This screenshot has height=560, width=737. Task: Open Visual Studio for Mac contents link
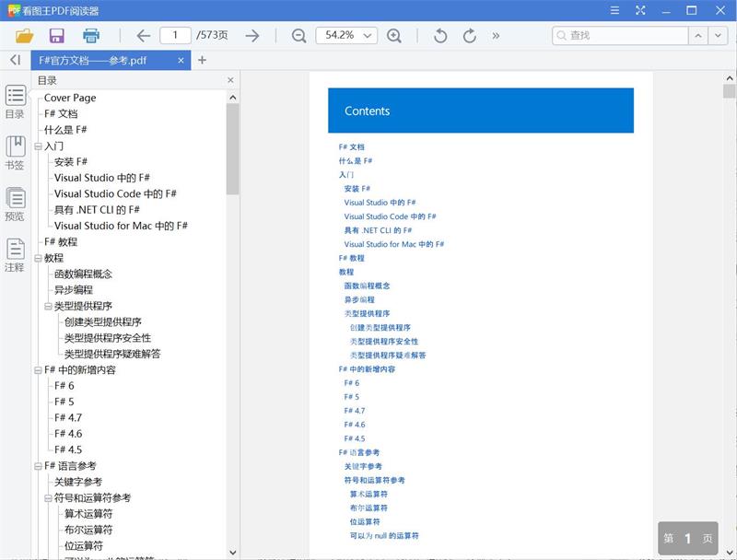(394, 244)
